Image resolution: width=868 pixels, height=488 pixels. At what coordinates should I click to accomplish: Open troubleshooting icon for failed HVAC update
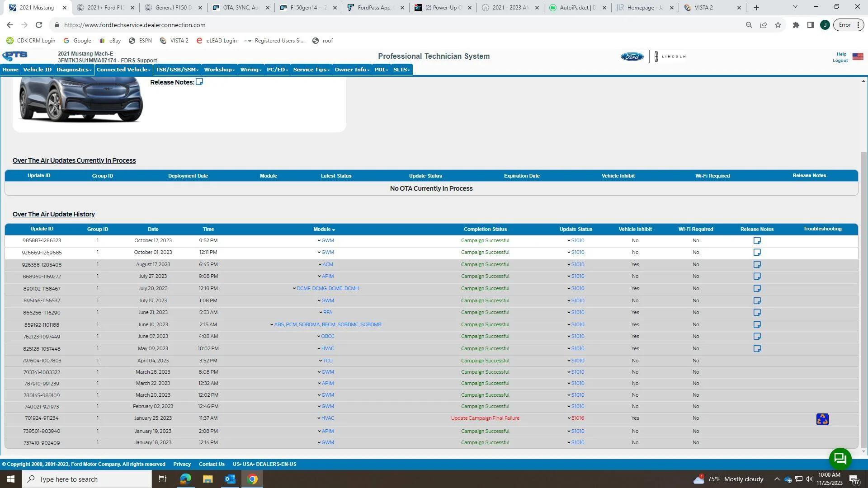coord(822,419)
